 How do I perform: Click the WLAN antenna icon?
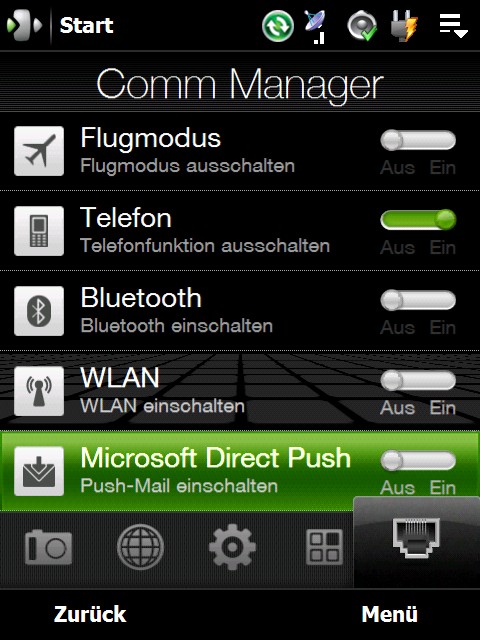tap(39, 391)
